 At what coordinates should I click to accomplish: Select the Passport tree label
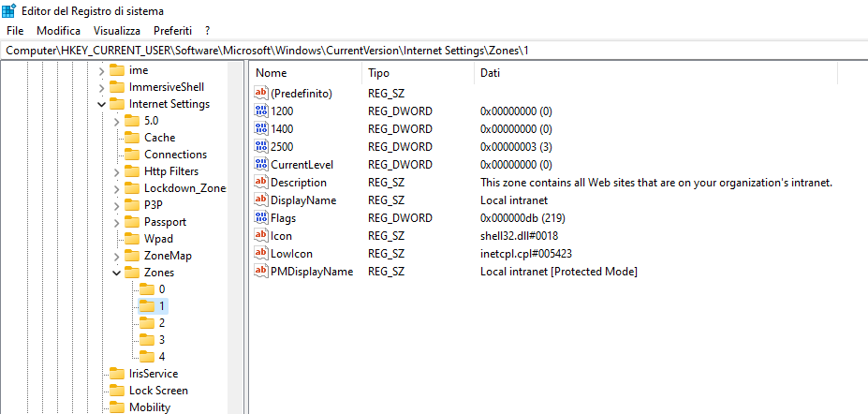(165, 222)
